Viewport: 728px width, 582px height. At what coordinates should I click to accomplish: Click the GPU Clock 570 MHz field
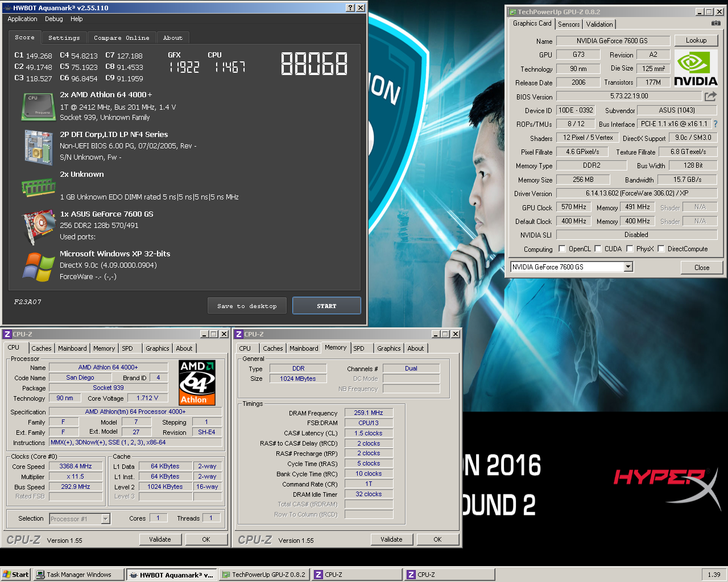pyautogui.click(x=574, y=207)
